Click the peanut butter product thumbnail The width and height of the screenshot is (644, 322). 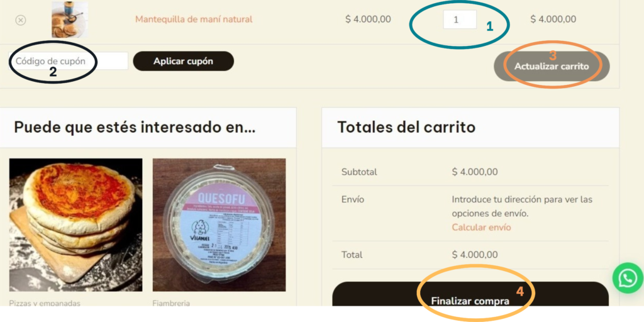coord(69,19)
